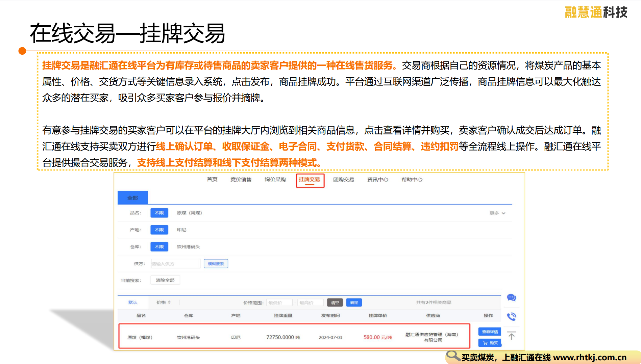The height and width of the screenshot is (364, 641).
Task: Filter by 钦州港码头 warehouse
Action: coord(189,246)
